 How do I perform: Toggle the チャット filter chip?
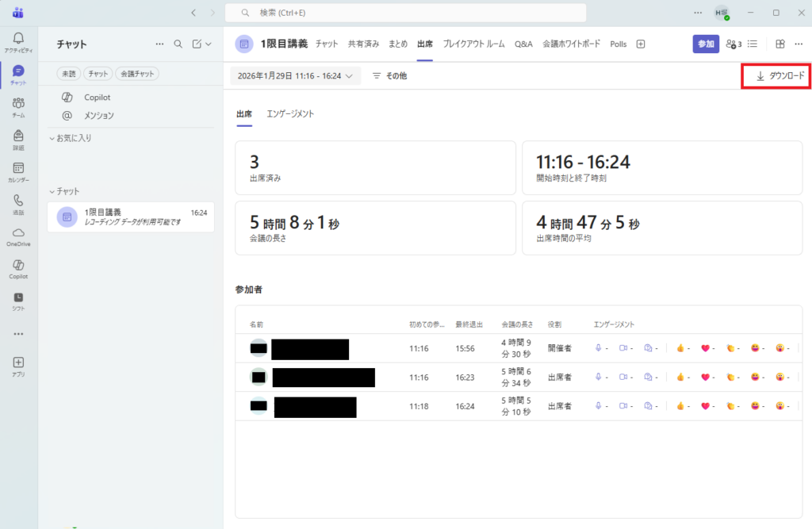pyautogui.click(x=98, y=74)
